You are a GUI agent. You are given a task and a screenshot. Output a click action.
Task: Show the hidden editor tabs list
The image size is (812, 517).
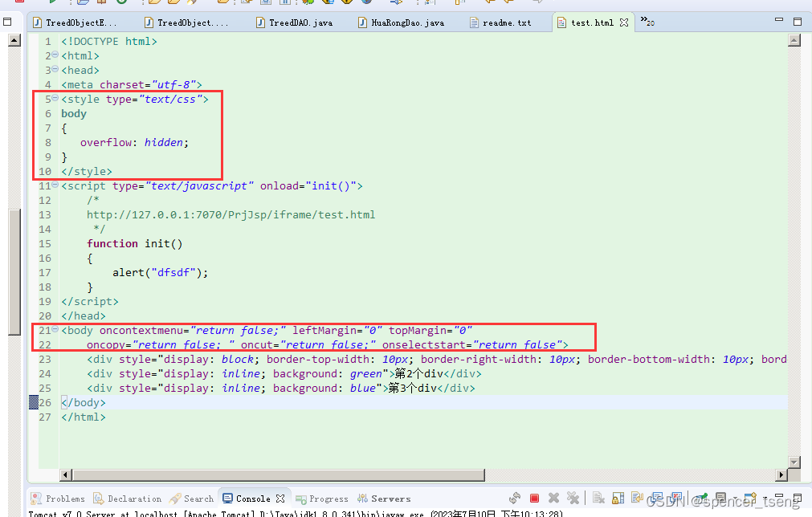647,21
